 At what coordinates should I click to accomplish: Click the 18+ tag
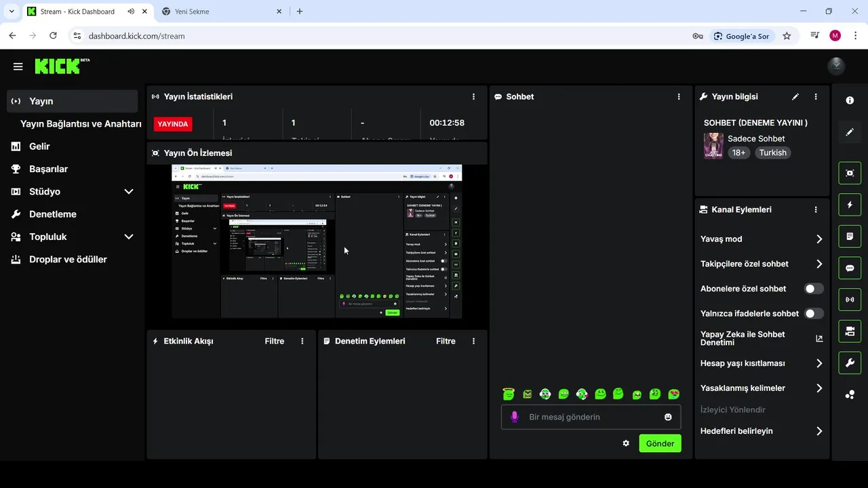click(739, 152)
